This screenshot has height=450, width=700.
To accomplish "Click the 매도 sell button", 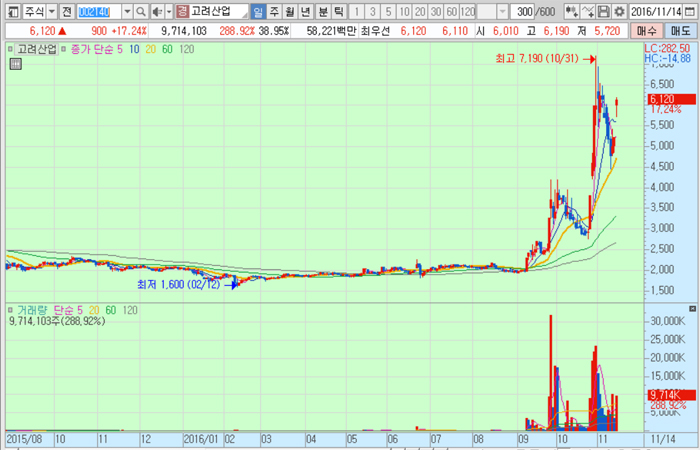I will pyautogui.click(x=681, y=32).
